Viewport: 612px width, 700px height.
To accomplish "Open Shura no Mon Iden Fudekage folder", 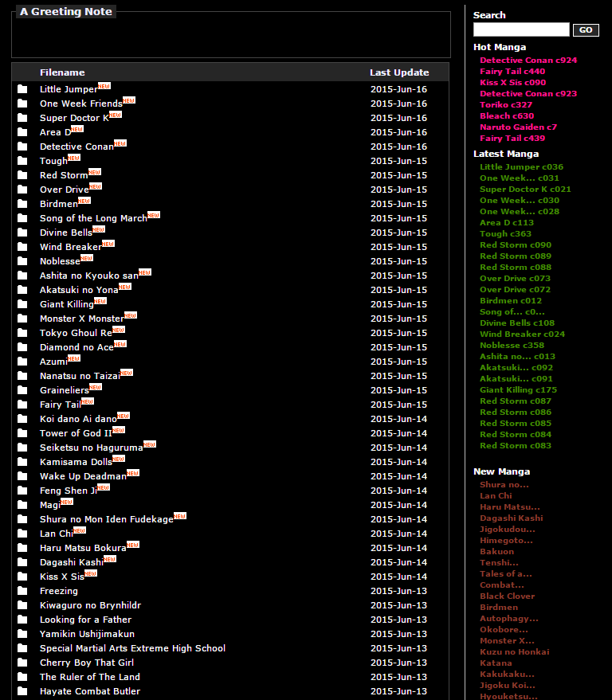I will [x=106, y=519].
